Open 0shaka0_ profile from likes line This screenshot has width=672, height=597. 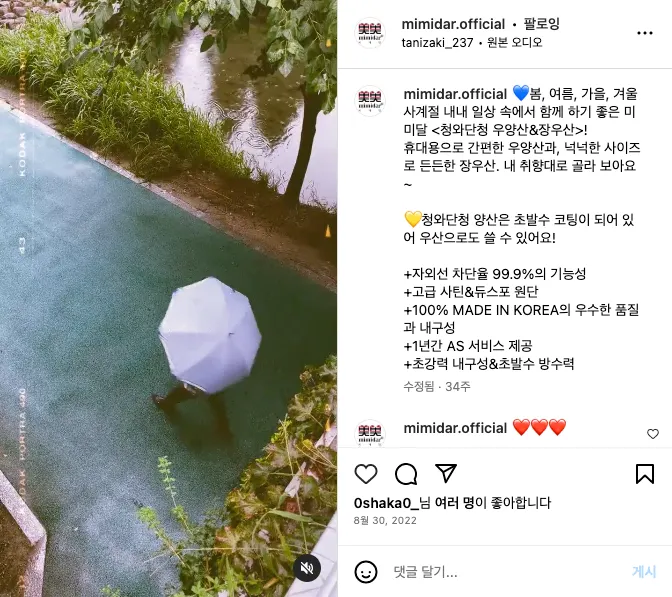pyautogui.click(x=386, y=503)
